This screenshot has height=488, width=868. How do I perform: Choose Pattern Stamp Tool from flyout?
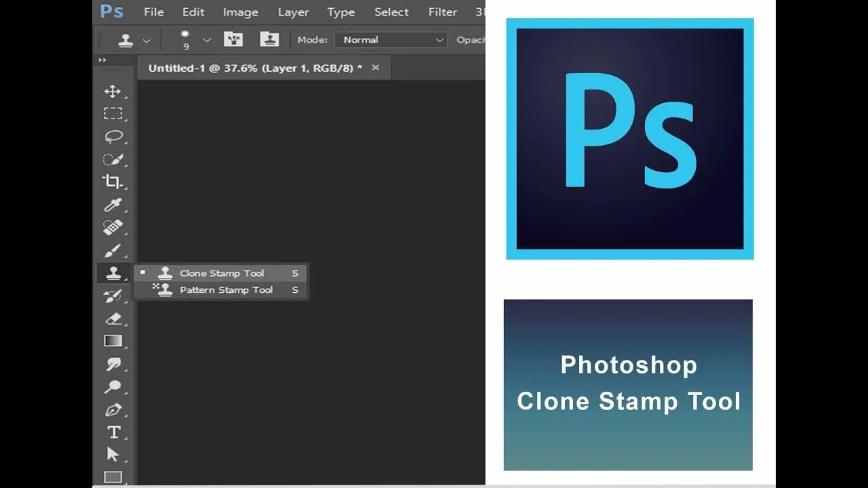pyautogui.click(x=222, y=290)
